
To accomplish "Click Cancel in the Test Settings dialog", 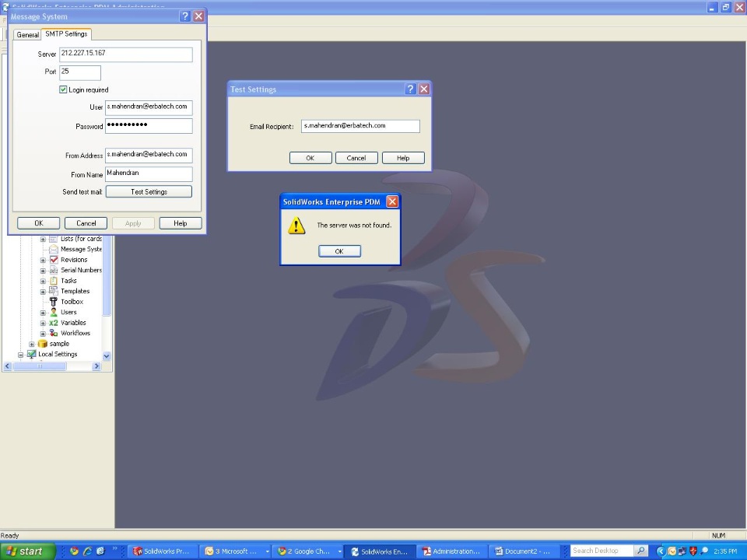I will pyautogui.click(x=356, y=158).
